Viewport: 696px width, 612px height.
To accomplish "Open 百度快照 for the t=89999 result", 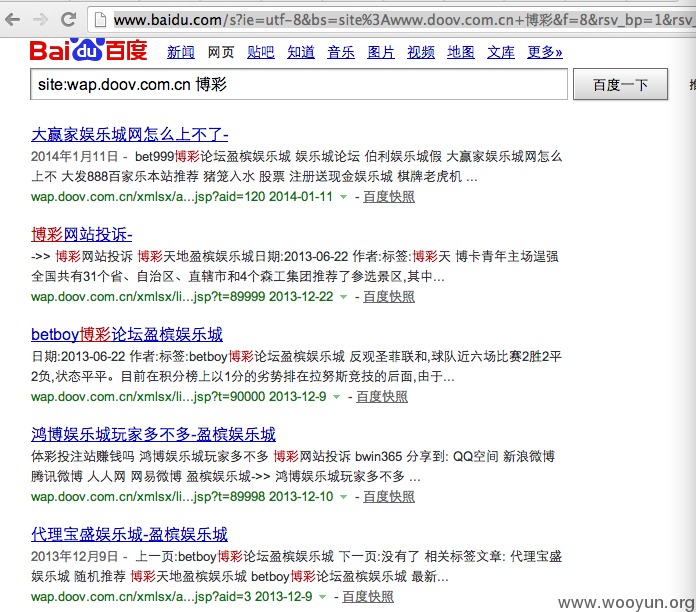I will point(389,296).
